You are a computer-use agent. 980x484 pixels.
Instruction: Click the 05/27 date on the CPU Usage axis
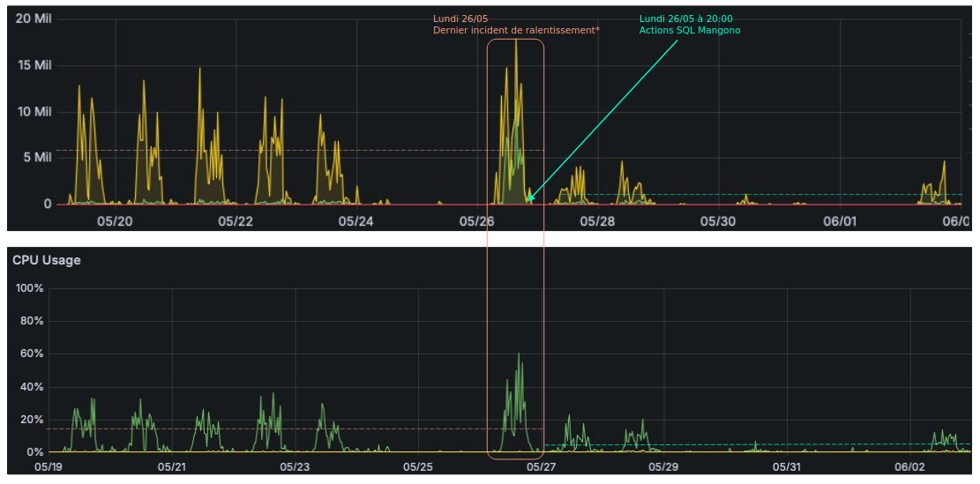click(x=541, y=466)
